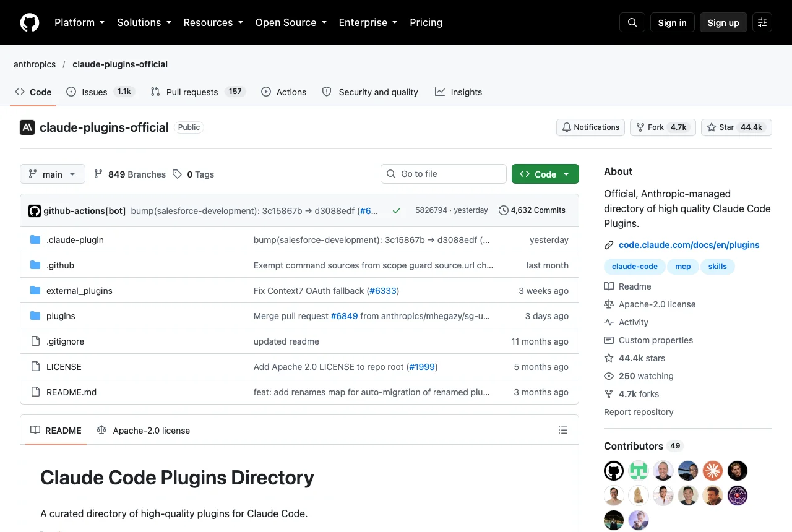Expand the Enterprise menu
Screen dimensions: 792x532
[x=368, y=22]
